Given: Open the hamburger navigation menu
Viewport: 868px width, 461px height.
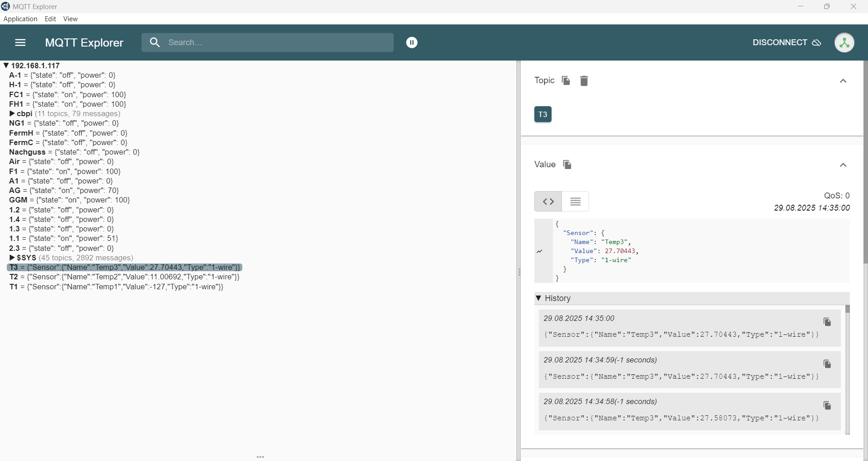Looking at the screenshot, I should [20, 42].
